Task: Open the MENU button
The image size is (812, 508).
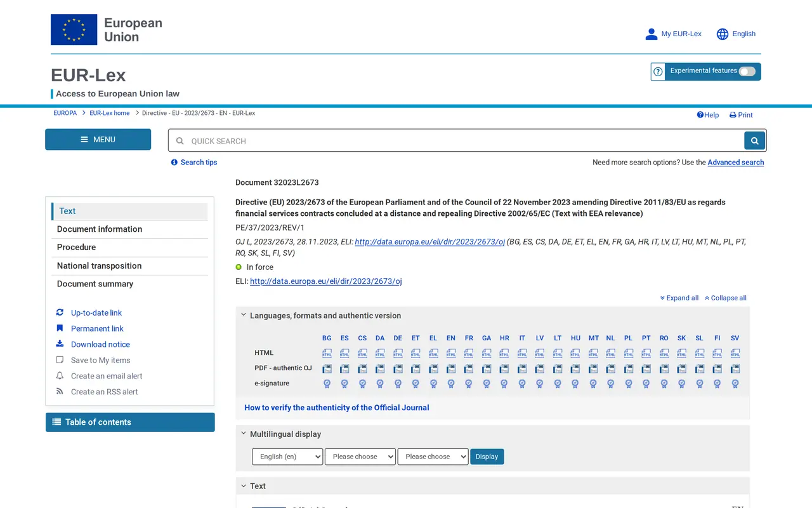Action: click(98, 140)
